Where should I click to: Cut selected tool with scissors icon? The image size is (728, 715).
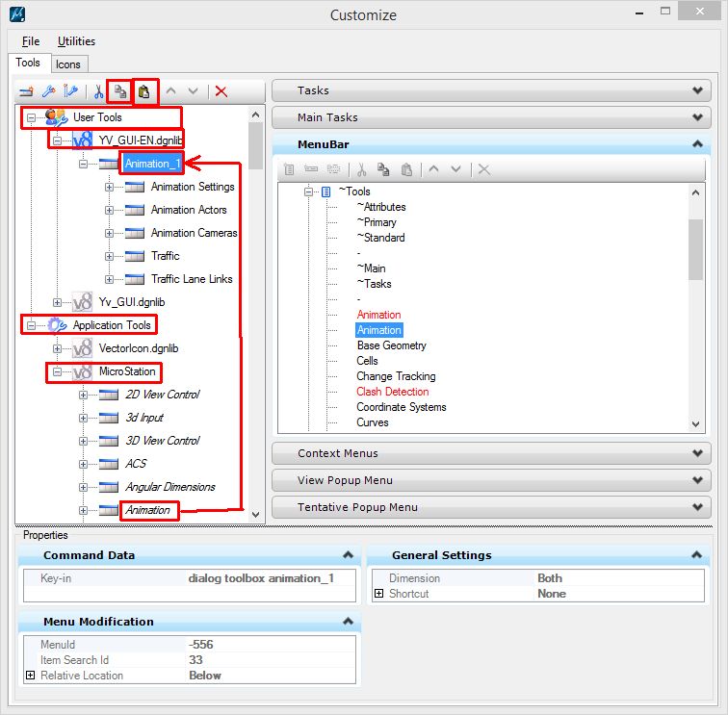98,91
